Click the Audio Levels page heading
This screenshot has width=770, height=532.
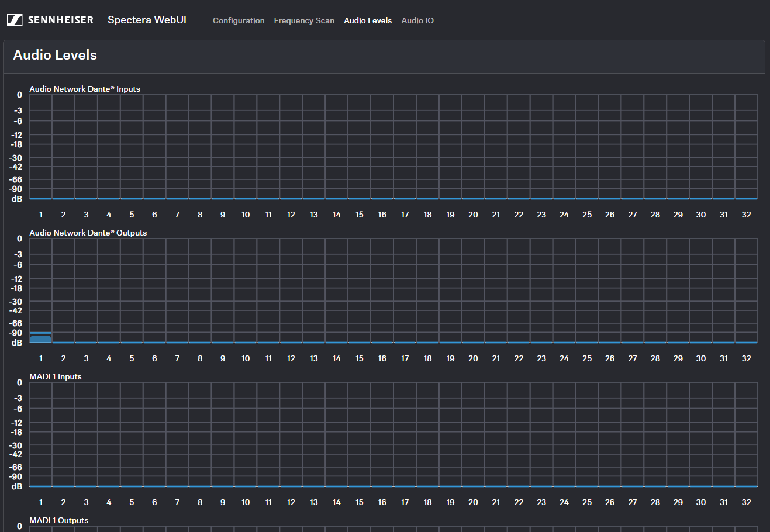pos(55,55)
